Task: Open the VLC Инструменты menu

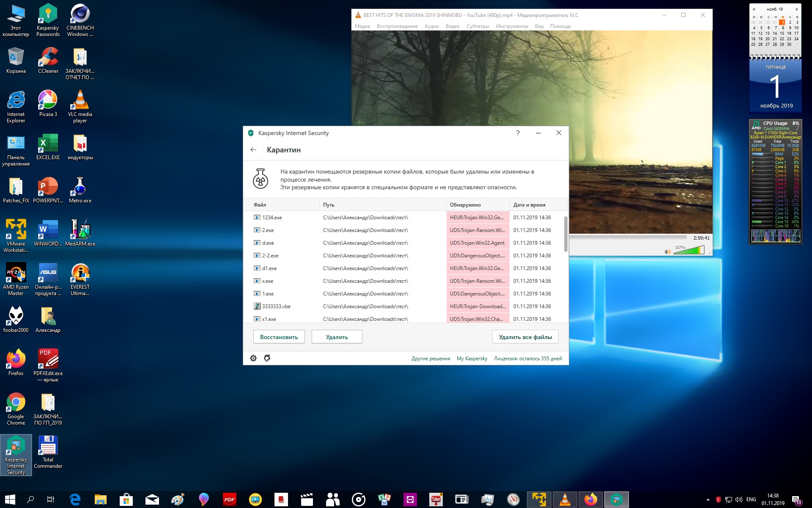Action: coord(512,26)
